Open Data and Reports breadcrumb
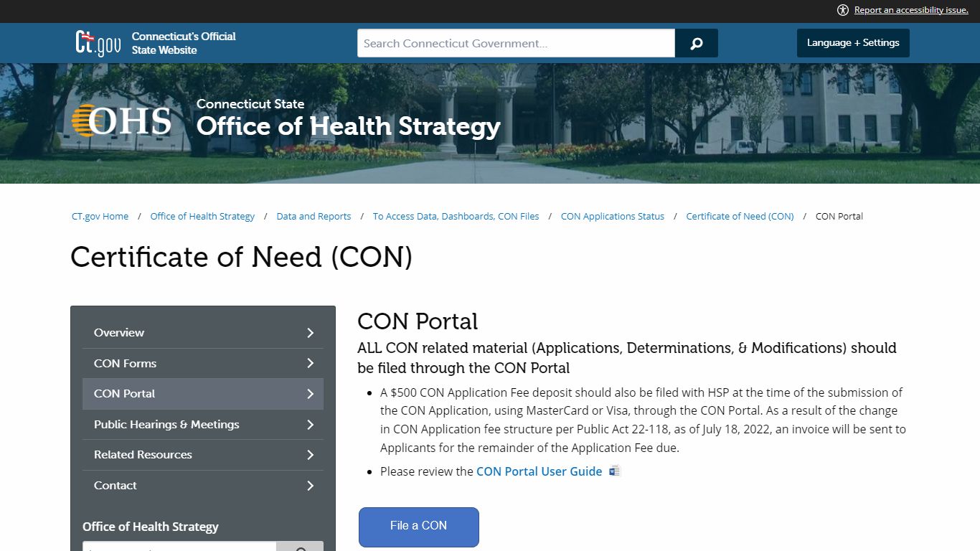980x551 pixels. (314, 216)
